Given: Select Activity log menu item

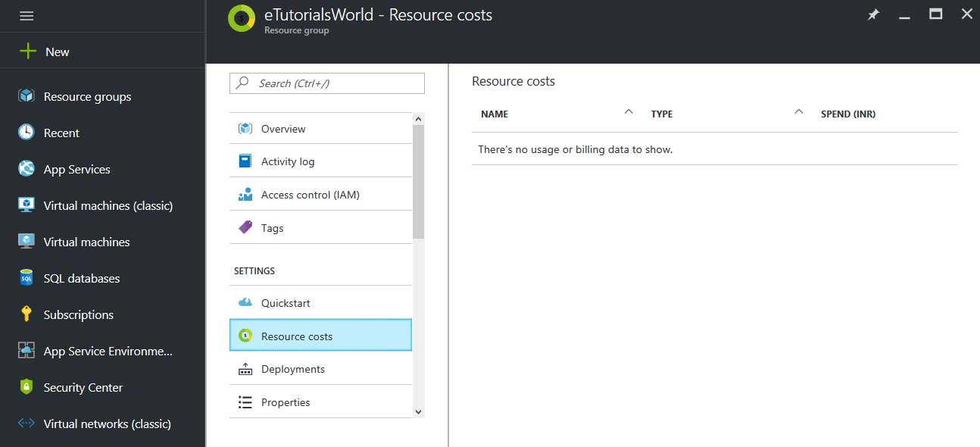Looking at the screenshot, I should (288, 161).
